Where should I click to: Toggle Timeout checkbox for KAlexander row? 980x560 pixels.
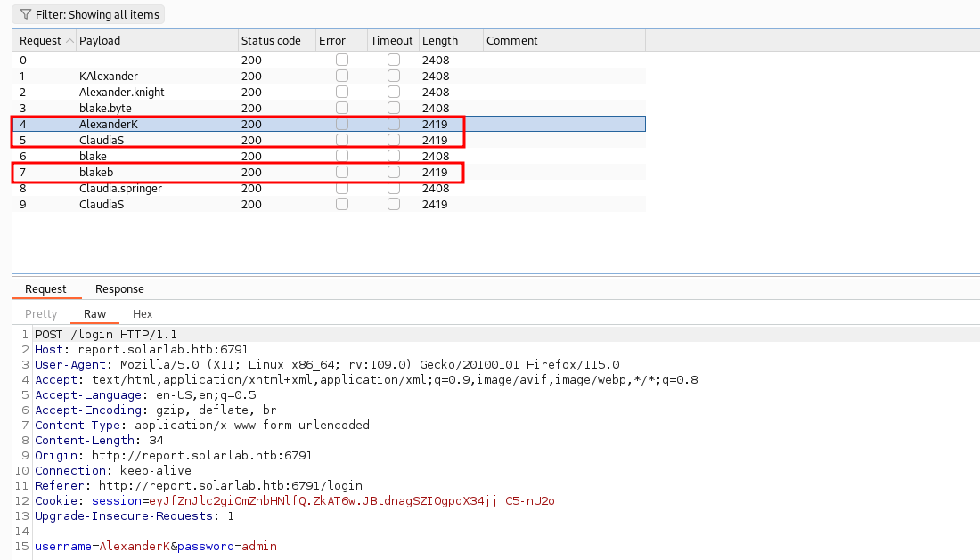pos(394,76)
